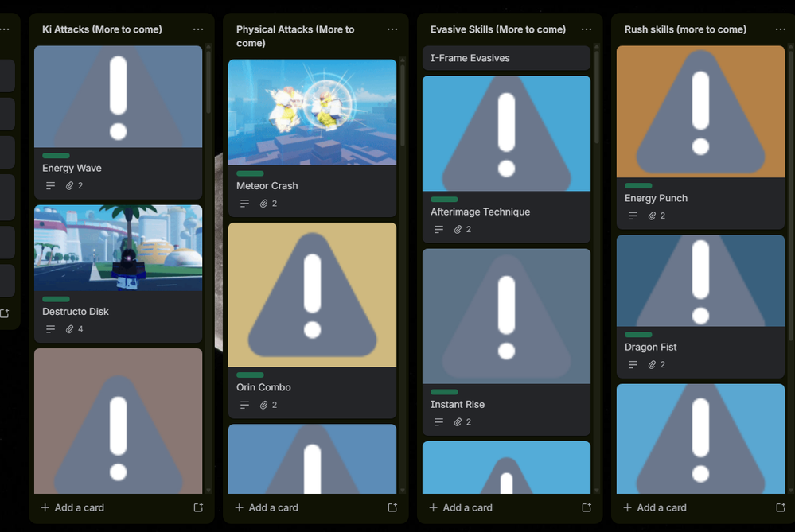Image resolution: width=795 pixels, height=532 pixels.
Task: Click the Energy Punch attachments icon
Action: 652,216
